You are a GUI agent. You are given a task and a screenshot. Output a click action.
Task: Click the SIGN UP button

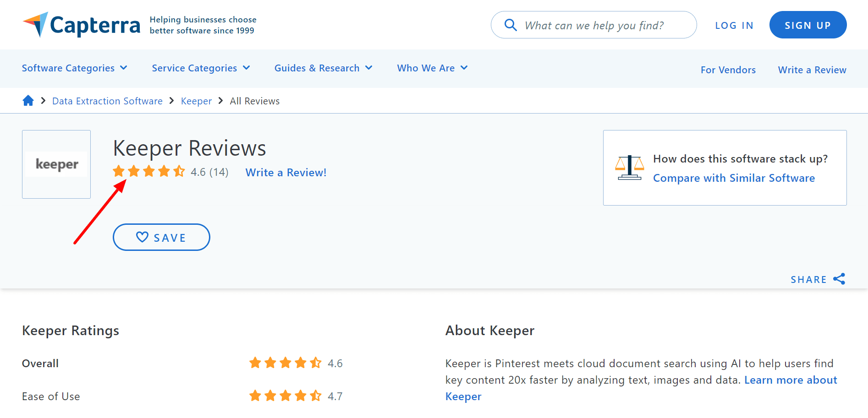(x=808, y=25)
